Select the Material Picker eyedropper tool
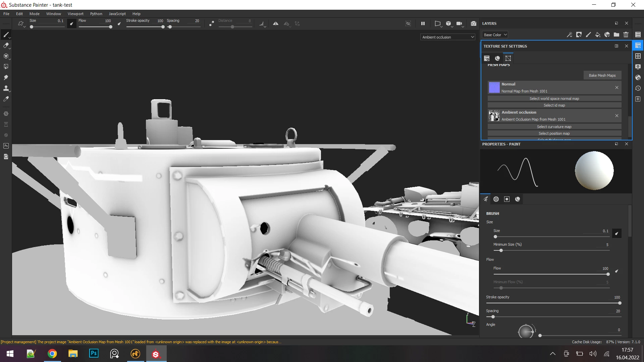Viewport: 644px width, 362px height. point(6,99)
